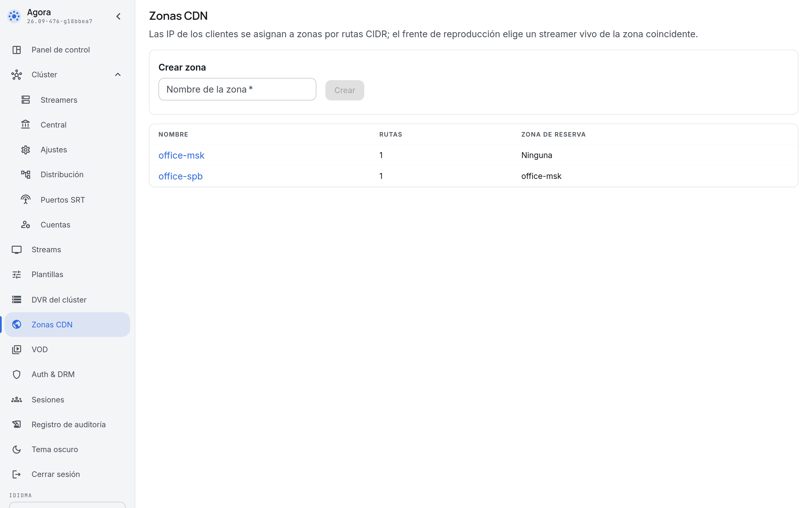Click the Plantillas sliders icon
The width and height of the screenshot is (812, 508).
coord(16,275)
